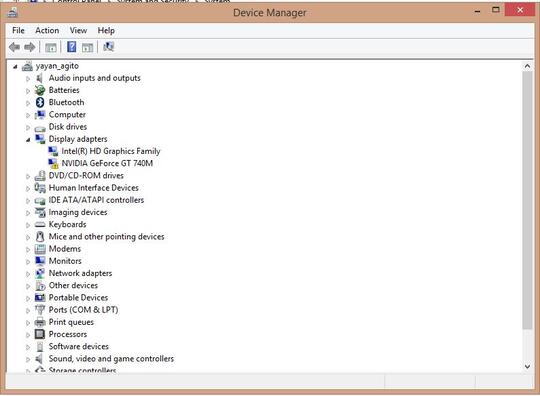Viewport: 540px width, 396px height.
Task: Click the Forward arrow toolbar icon
Action: 30,47
